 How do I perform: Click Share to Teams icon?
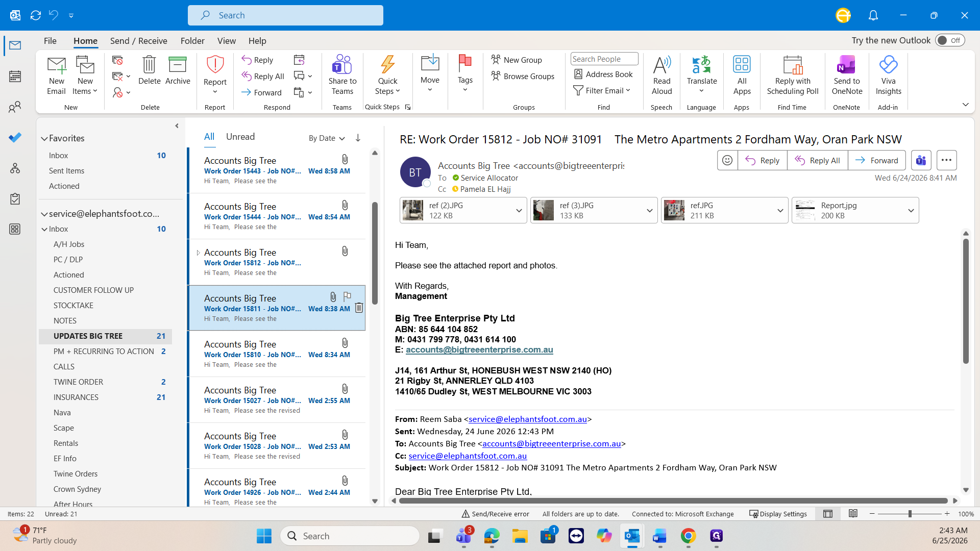342,65
